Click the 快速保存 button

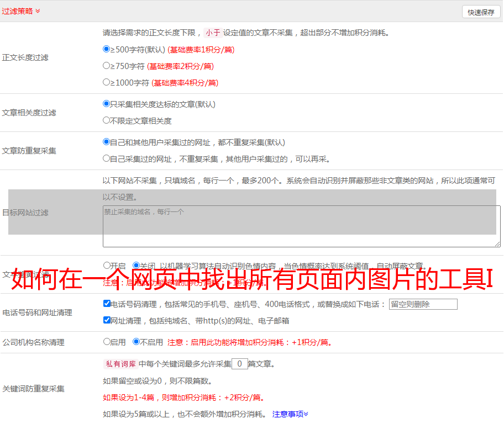pyautogui.click(x=481, y=12)
